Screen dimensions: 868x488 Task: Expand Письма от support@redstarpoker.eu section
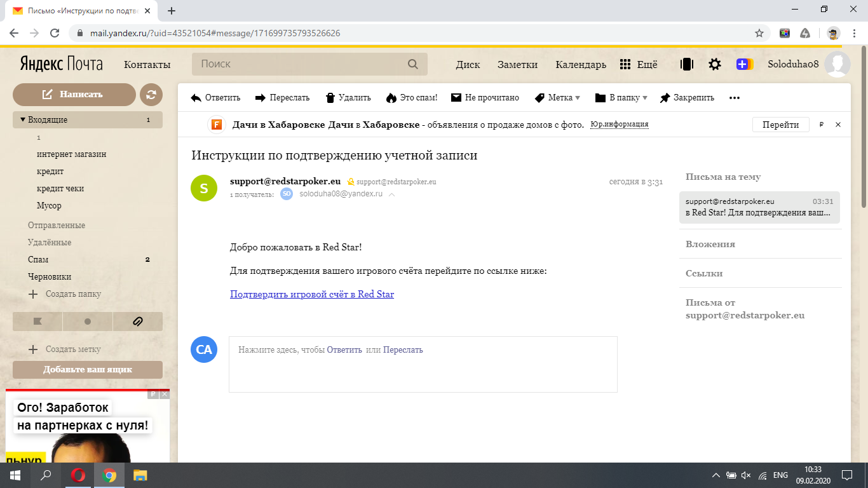[745, 309]
